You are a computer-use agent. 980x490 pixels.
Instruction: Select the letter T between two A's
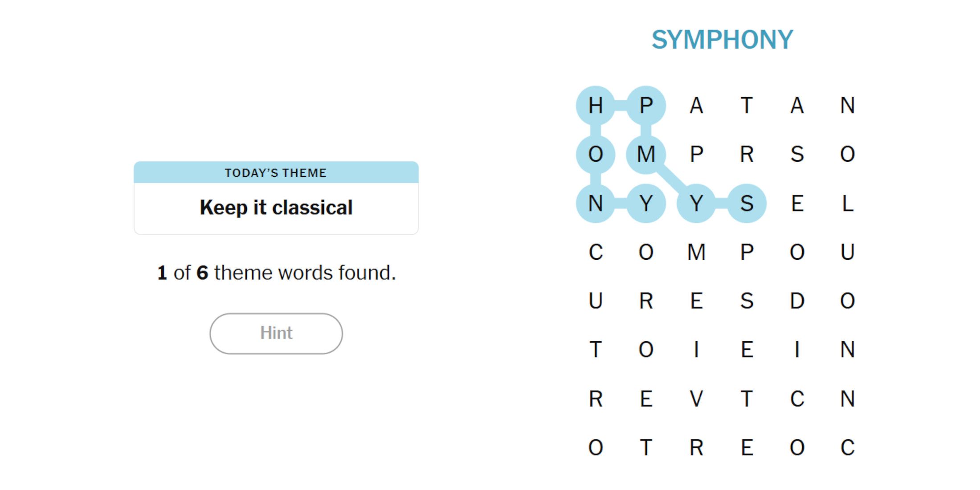[747, 106]
